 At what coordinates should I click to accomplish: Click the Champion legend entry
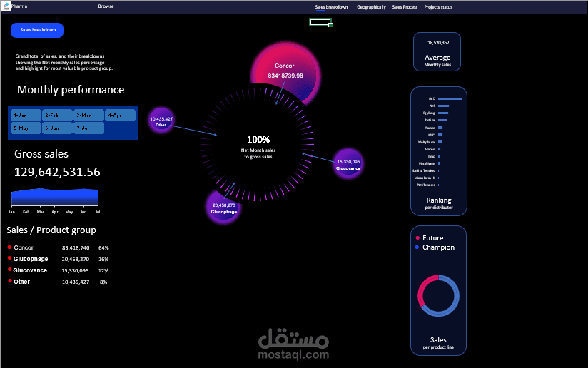(x=435, y=247)
